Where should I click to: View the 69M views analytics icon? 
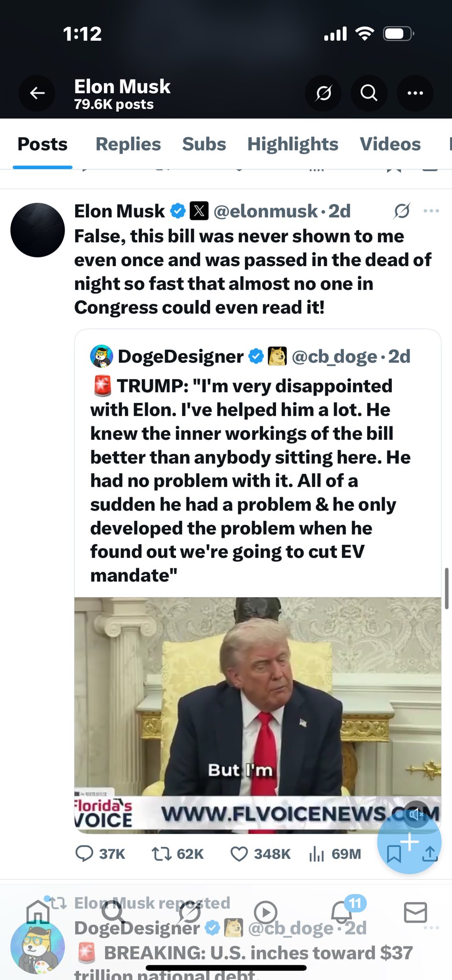[x=317, y=854]
